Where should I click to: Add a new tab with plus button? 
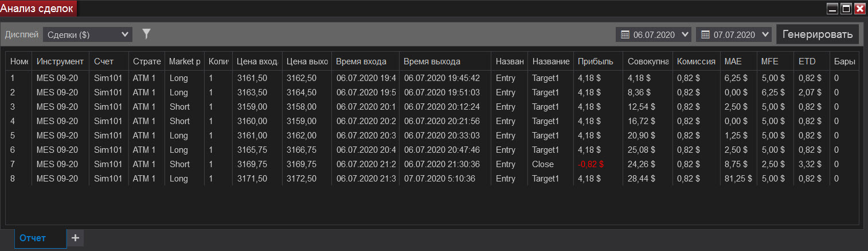pyautogui.click(x=75, y=238)
